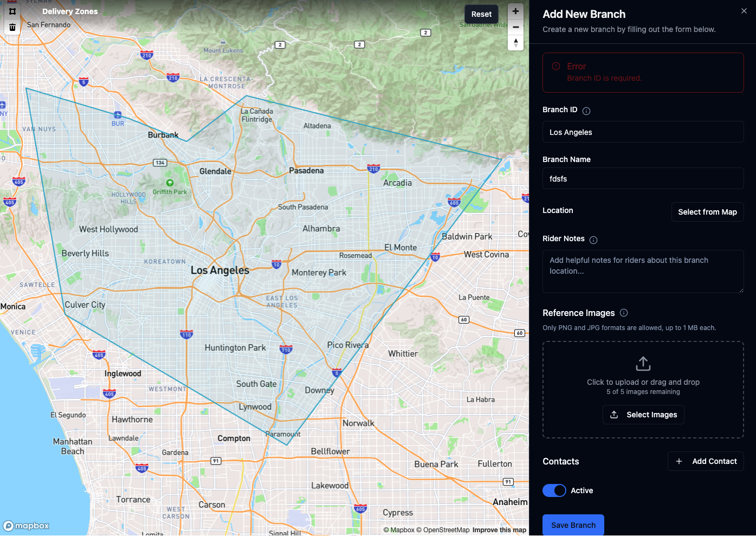This screenshot has height=536, width=756.
Task: Reset map bearing with compass icon
Action: tap(515, 42)
